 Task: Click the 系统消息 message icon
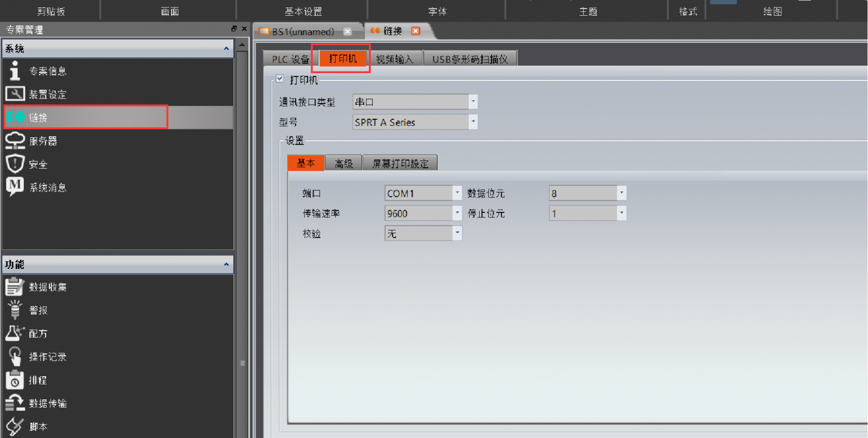(x=15, y=186)
